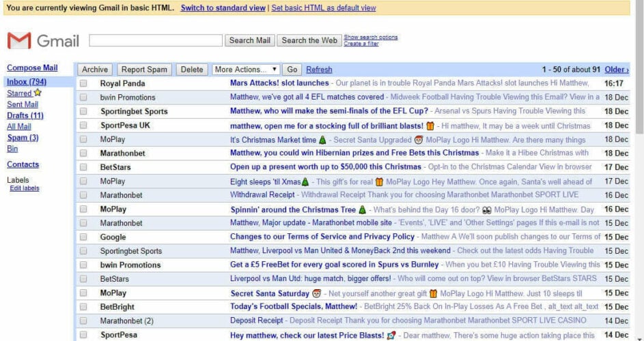Click sender name Royal Panda

(122, 83)
